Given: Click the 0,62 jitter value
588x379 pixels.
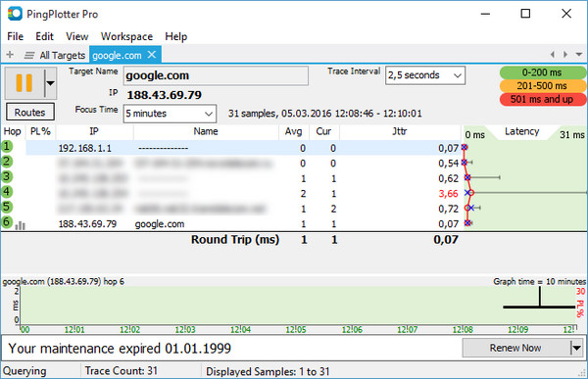Looking at the screenshot, I should pos(449,178).
